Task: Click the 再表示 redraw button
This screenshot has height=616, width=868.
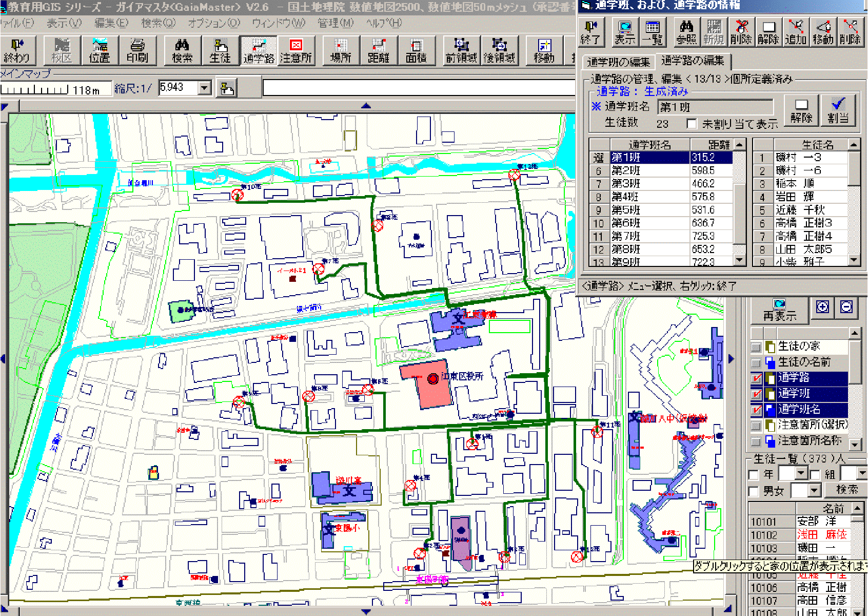Action: tap(779, 311)
